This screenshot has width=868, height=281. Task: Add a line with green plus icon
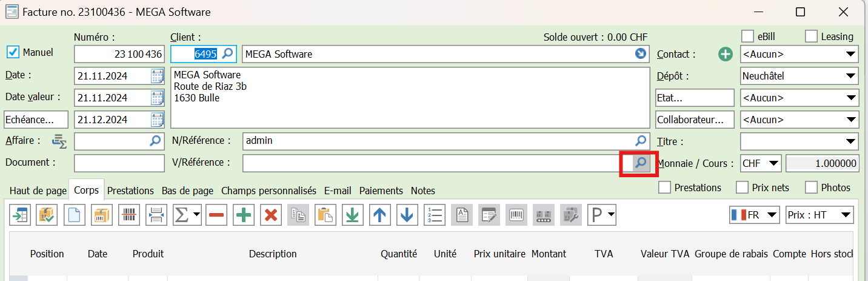[x=244, y=215]
